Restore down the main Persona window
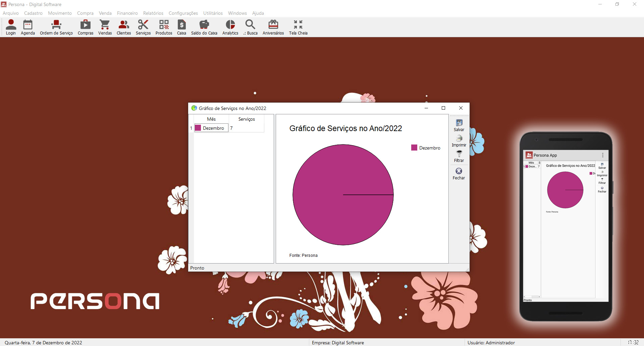Viewport: 644px width, 346px height. pos(617,4)
